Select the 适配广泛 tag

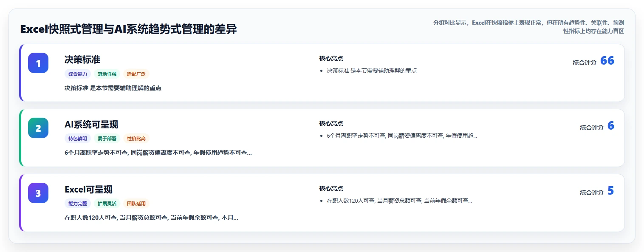point(136,74)
